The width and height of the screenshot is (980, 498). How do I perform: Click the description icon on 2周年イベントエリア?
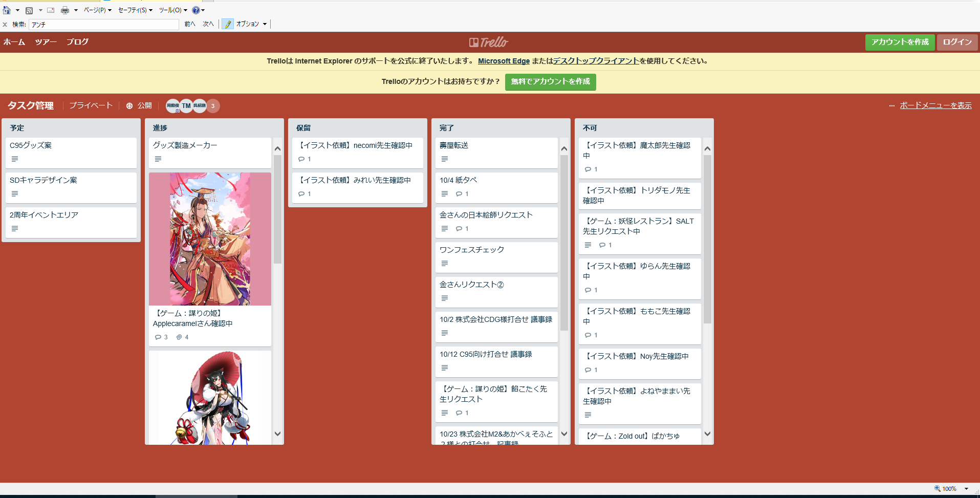pos(15,229)
